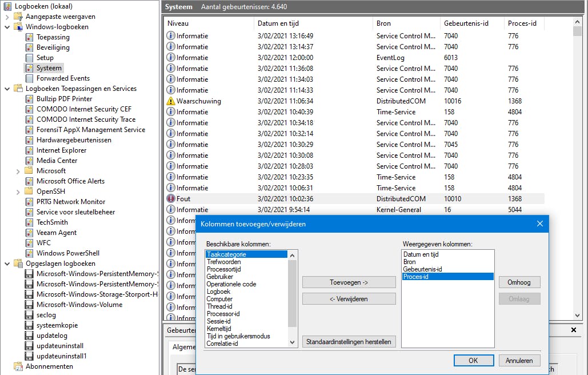Click the OpenSSH folder icon
588x375 pixels.
29,192
